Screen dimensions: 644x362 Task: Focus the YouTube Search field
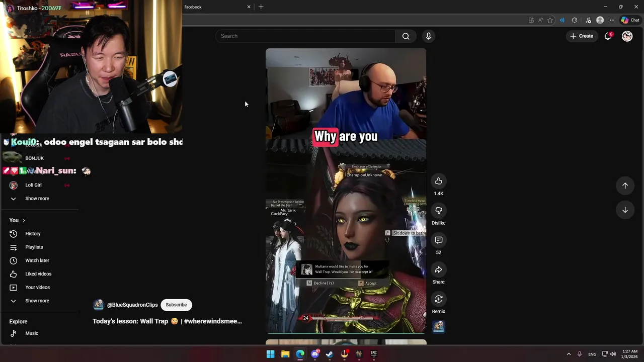pos(306,36)
